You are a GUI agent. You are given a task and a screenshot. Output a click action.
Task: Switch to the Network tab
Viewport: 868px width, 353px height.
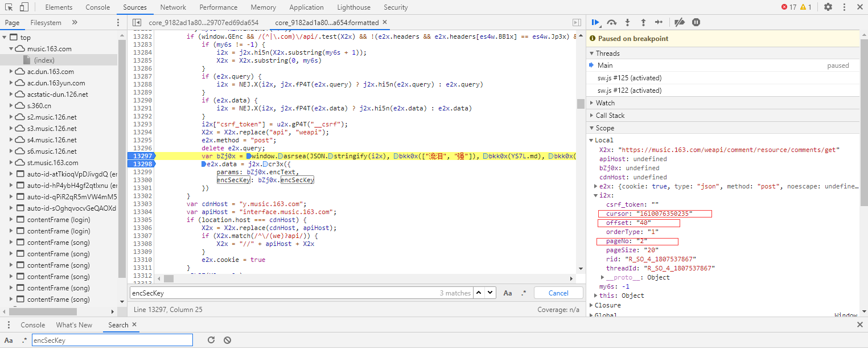[x=173, y=7]
